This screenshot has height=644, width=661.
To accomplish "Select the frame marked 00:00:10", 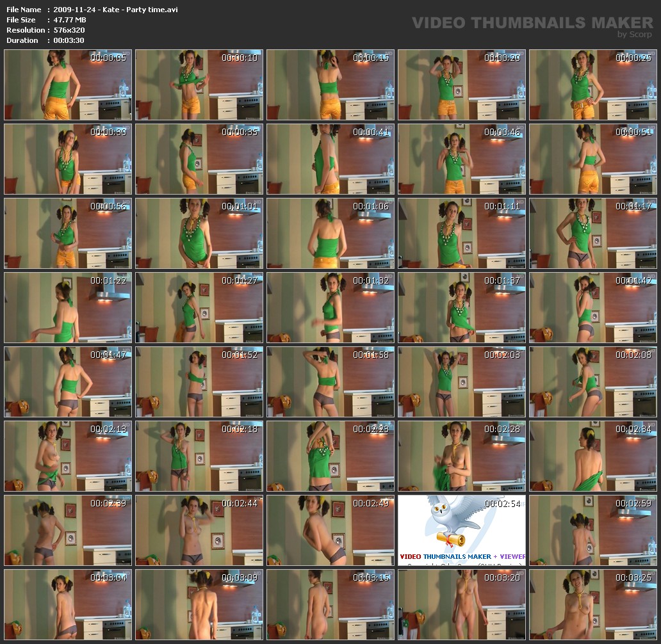I will pos(199,85).
